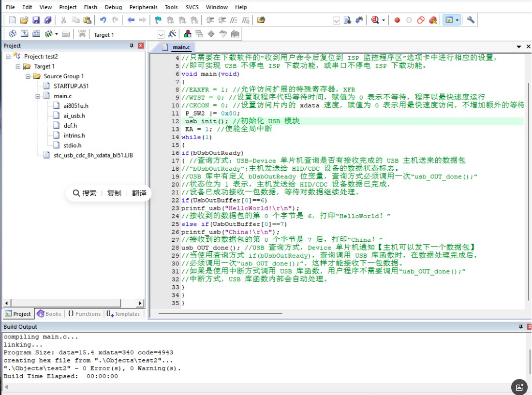The image size is (532, 395).
Task: Open window layout toolbar button
Action: pyautogui.click(x=449, y=20)
